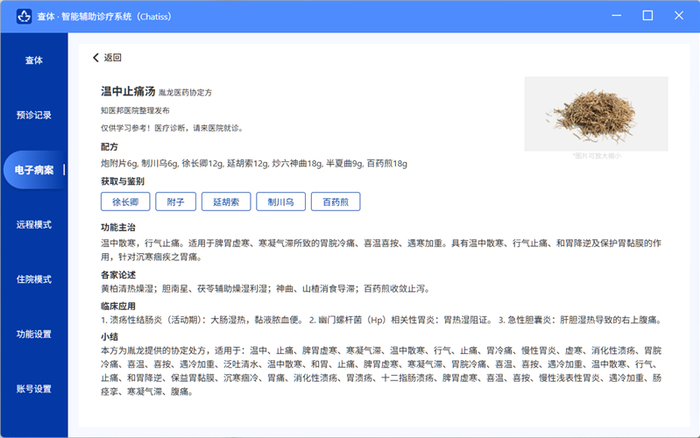Click the 附子 herb button
This screenshot has height=438, width=700.
pos(175,202)
